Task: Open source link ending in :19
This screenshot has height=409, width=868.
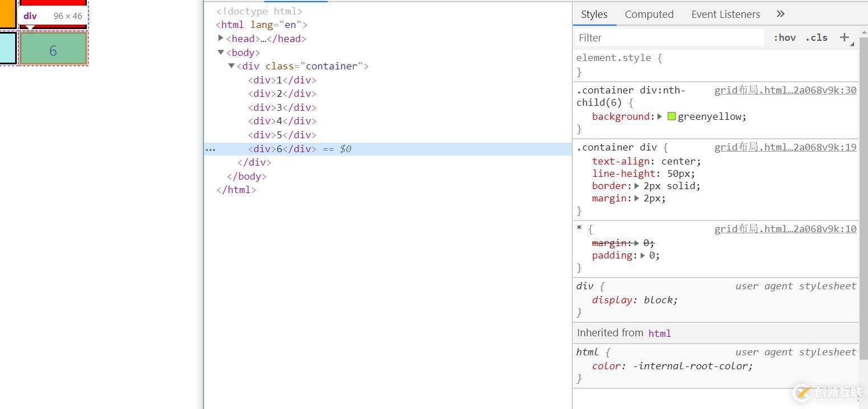Action: [x=785, y=147]
